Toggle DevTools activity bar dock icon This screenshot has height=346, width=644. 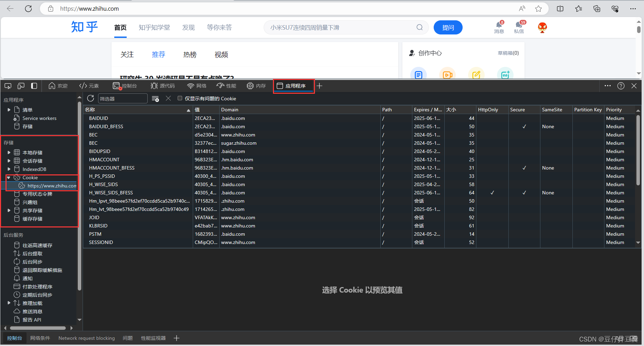(x=34, y=86)
